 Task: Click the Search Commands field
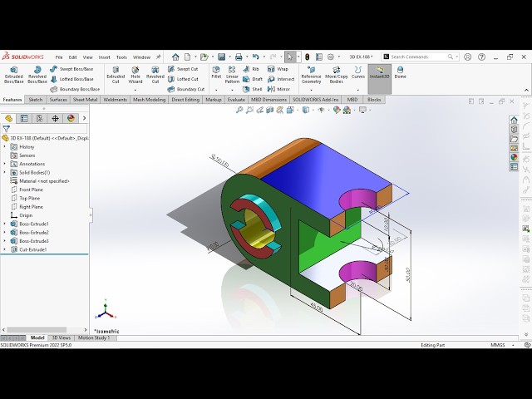coord(421,57)
